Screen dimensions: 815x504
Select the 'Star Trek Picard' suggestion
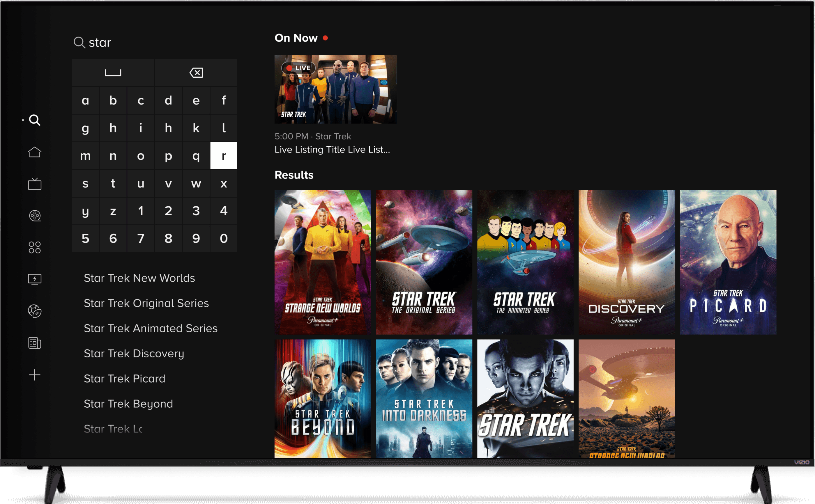pos(125,379)
